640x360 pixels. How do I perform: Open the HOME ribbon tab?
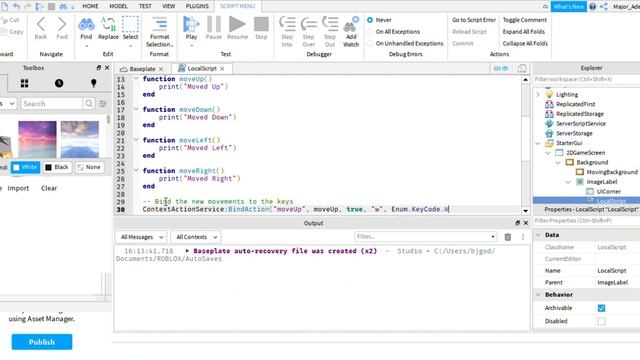[x=90, y=6]
